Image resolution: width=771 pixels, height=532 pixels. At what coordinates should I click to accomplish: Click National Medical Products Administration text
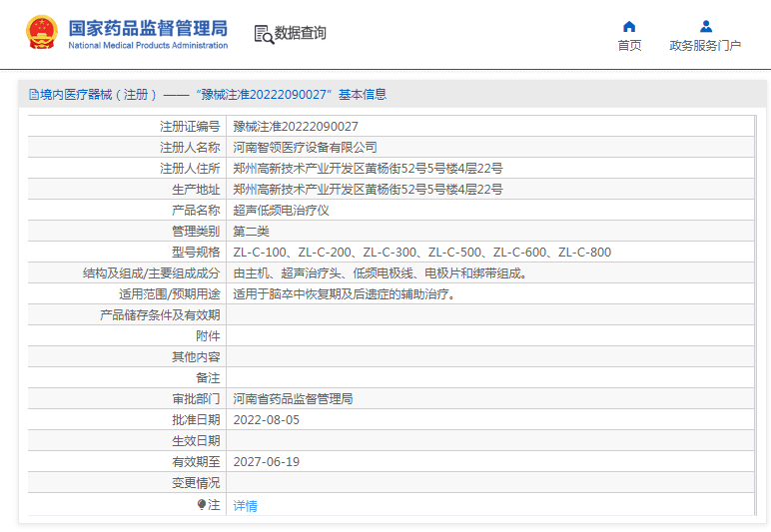148,45
